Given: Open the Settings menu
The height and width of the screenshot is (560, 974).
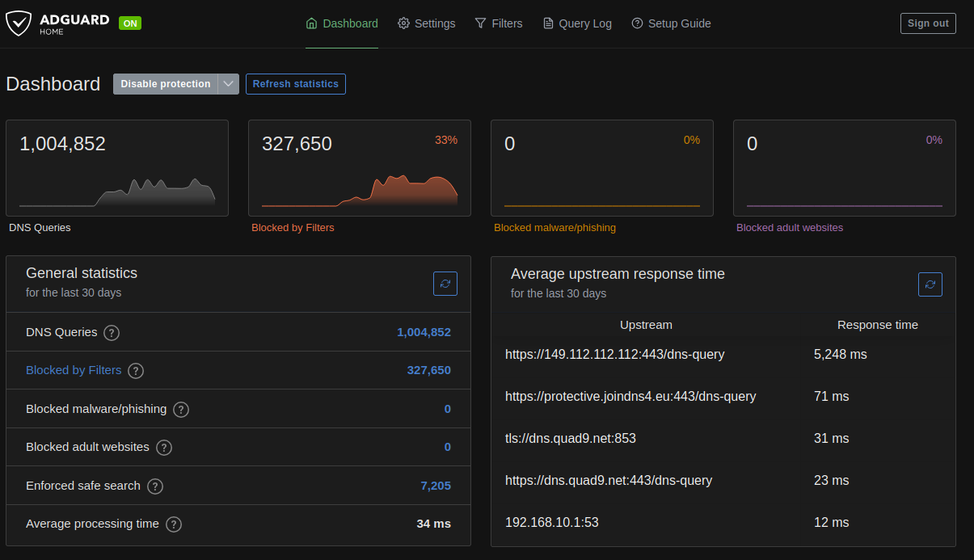Looking at the screenshot, I should click(427, 23).
